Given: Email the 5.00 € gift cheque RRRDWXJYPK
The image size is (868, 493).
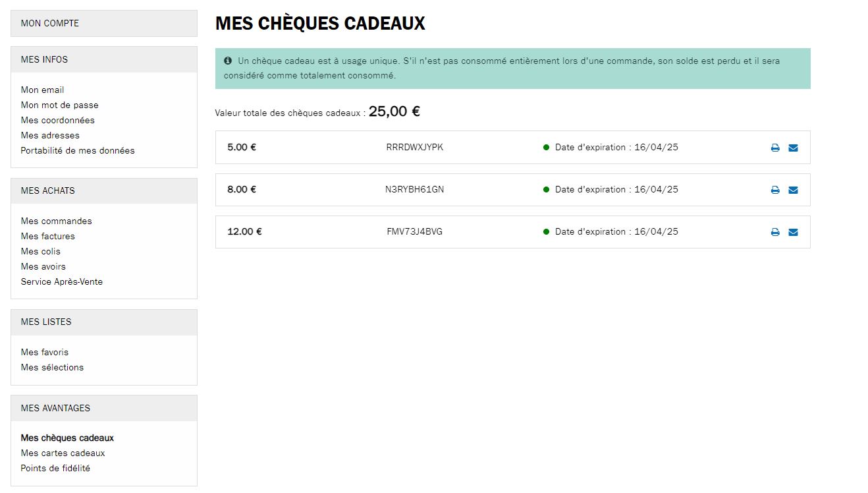Looking at the screenshot, I should tap(793, 148).
